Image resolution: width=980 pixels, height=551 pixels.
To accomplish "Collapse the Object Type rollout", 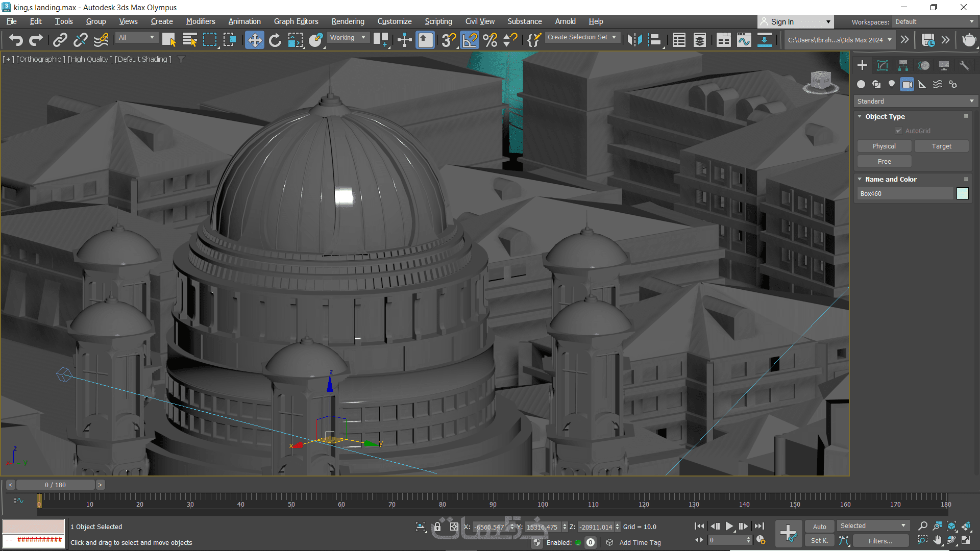I will [x=860, y=116].
